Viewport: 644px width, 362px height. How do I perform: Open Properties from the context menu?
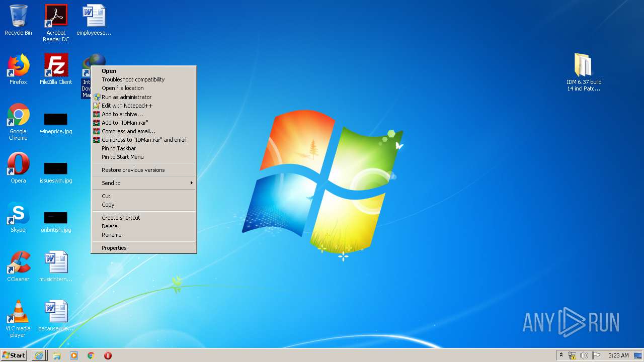144,248
